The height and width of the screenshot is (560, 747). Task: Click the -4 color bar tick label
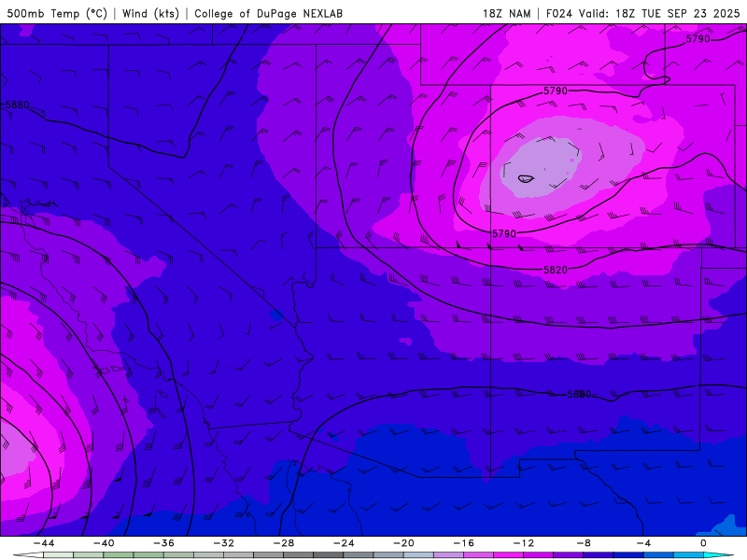644,543
